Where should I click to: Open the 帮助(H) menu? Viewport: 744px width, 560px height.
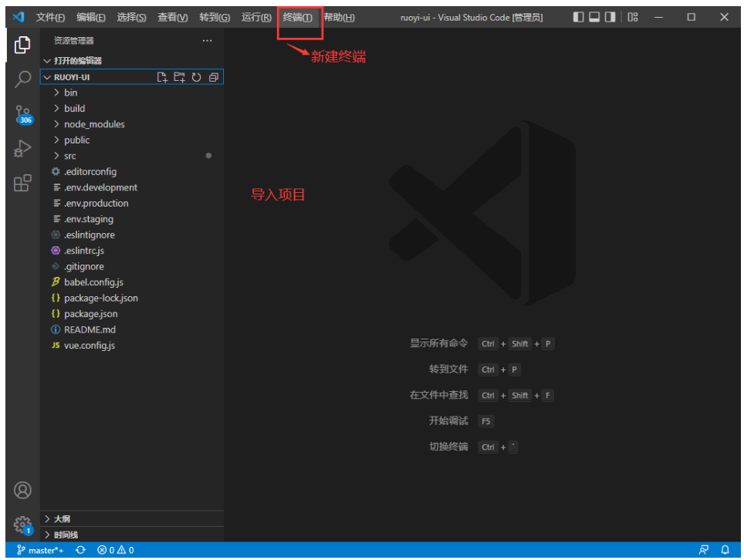[339, 18]
